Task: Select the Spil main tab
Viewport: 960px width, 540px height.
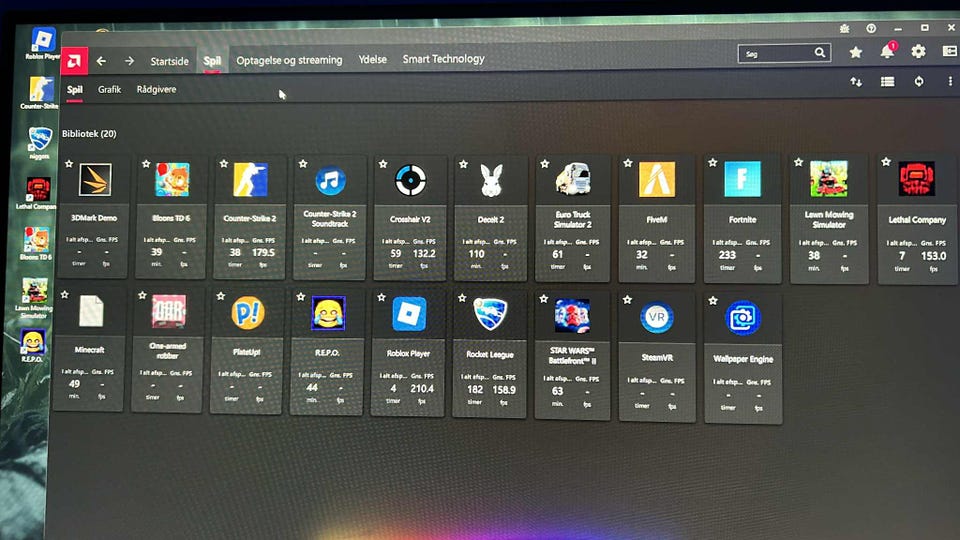Action: 212,61
